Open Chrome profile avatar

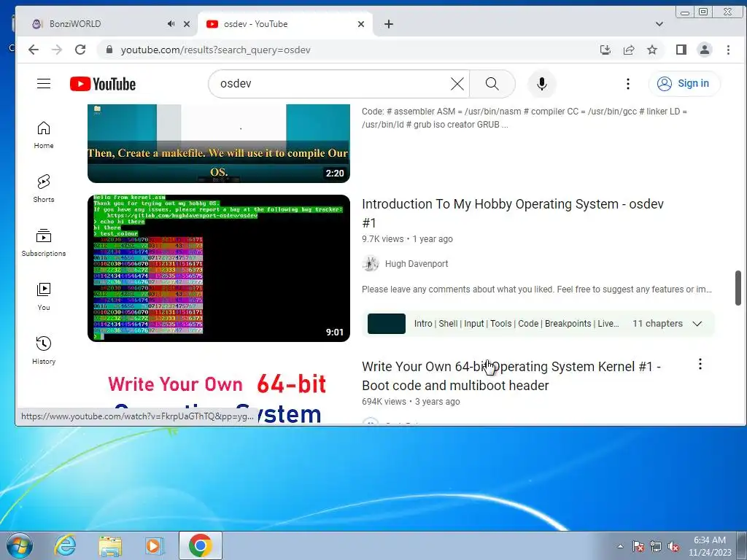coord(705,50)
